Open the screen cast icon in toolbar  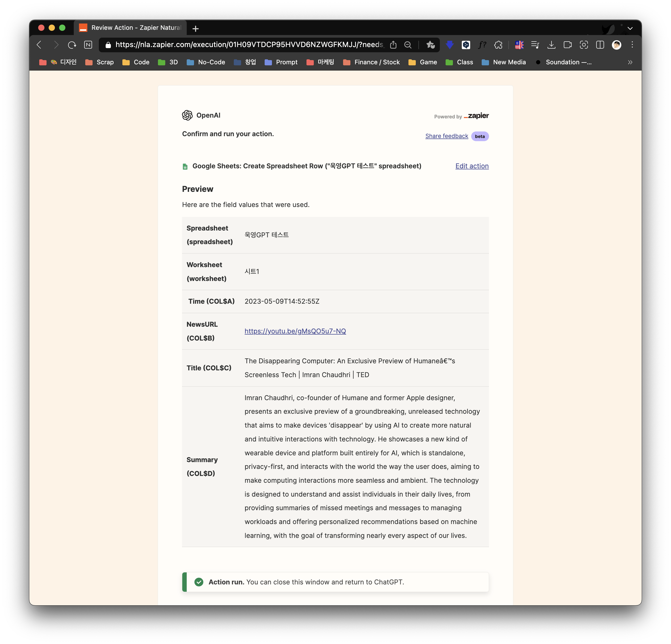[568, 45]
